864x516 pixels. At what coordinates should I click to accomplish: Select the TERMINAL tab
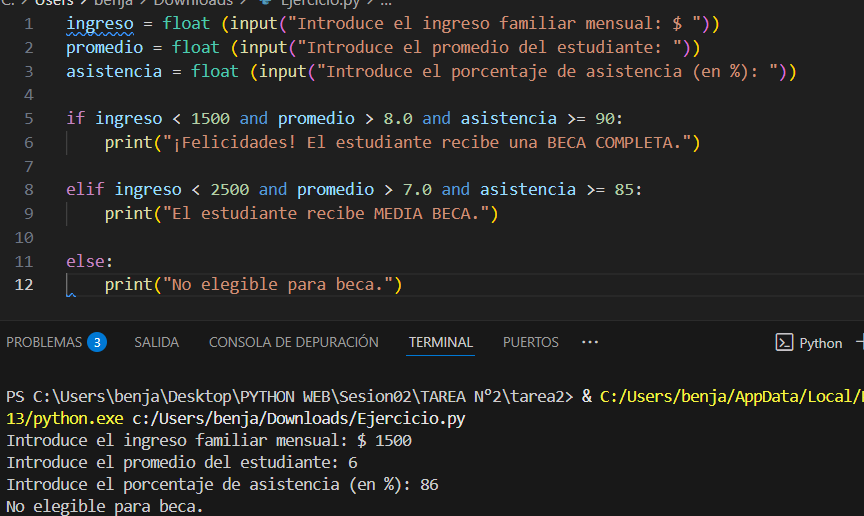pos(441,342)
